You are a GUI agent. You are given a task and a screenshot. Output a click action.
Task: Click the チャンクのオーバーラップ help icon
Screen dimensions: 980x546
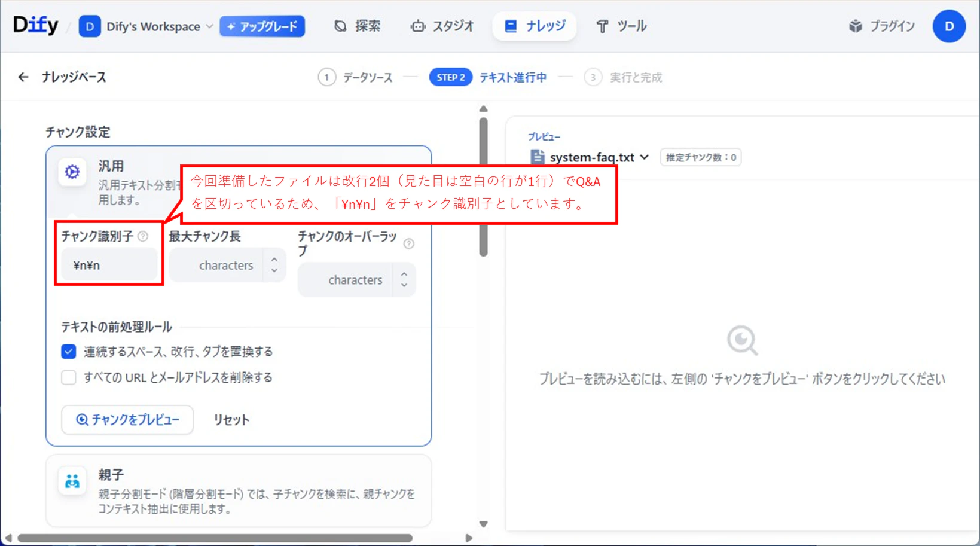coord(409,243)
